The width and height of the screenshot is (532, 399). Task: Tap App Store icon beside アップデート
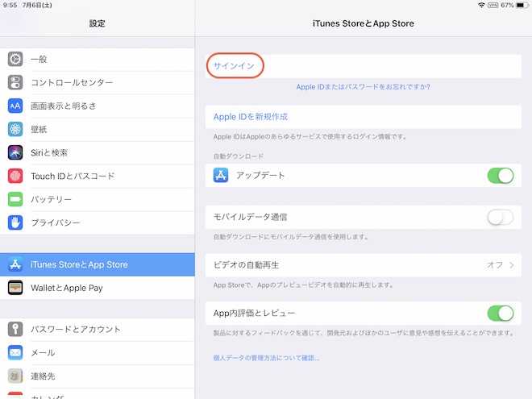(x=221, y=176)
